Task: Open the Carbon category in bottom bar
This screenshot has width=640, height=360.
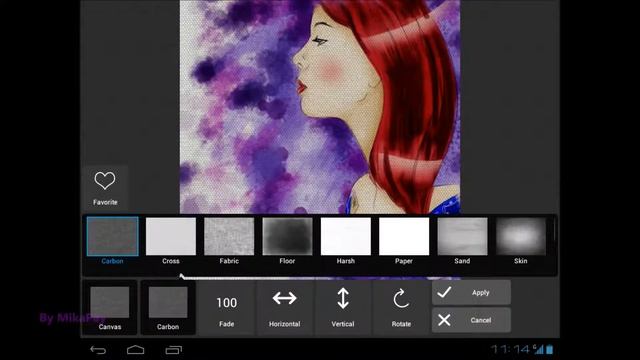Action: [168, 308]
